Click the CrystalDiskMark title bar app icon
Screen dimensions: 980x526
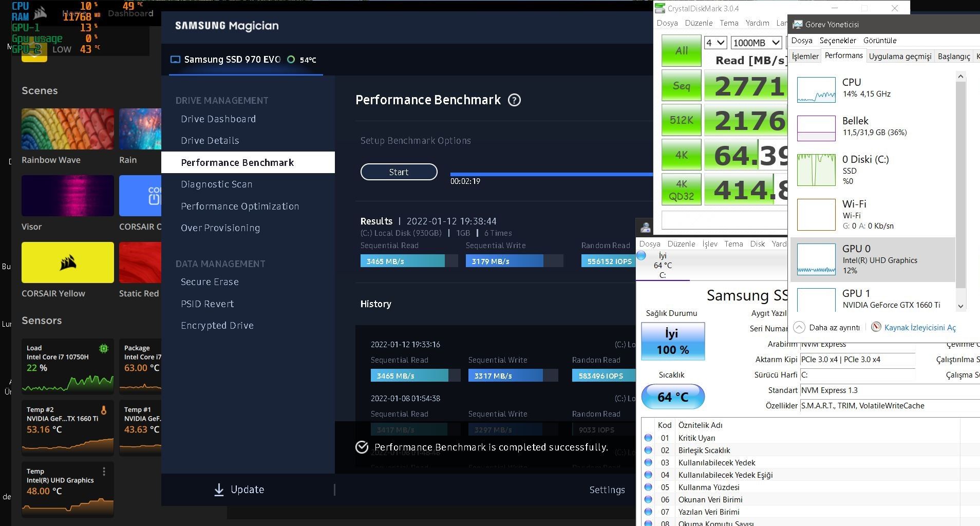click(660, 8)
